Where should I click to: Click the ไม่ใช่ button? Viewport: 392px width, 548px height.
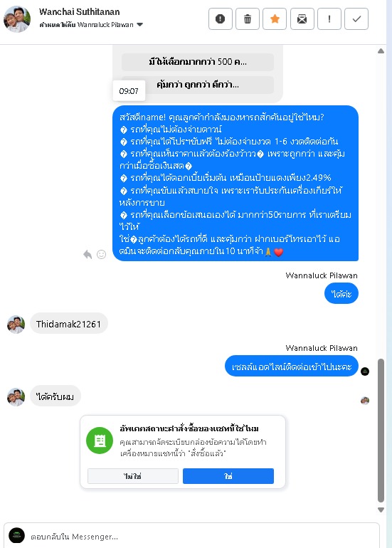(133, 476)
